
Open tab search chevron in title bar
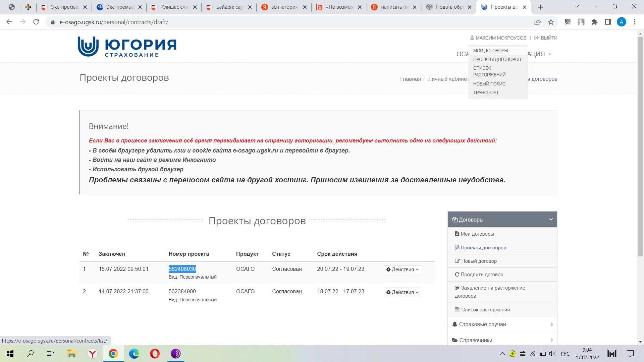coord(577,6)
